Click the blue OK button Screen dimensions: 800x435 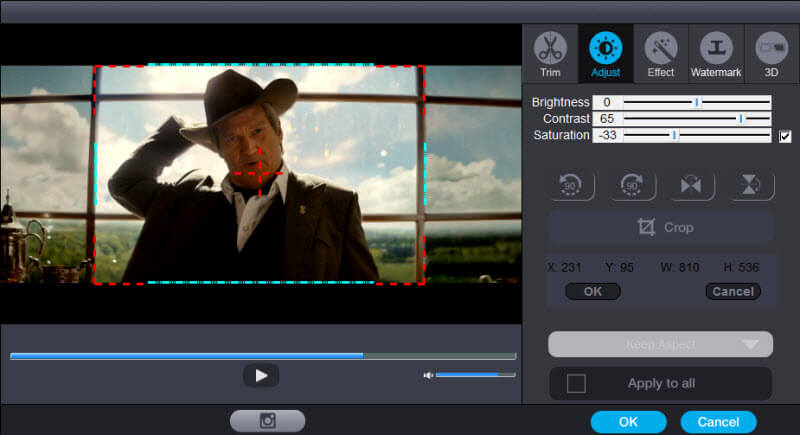[x=629, y=422]
